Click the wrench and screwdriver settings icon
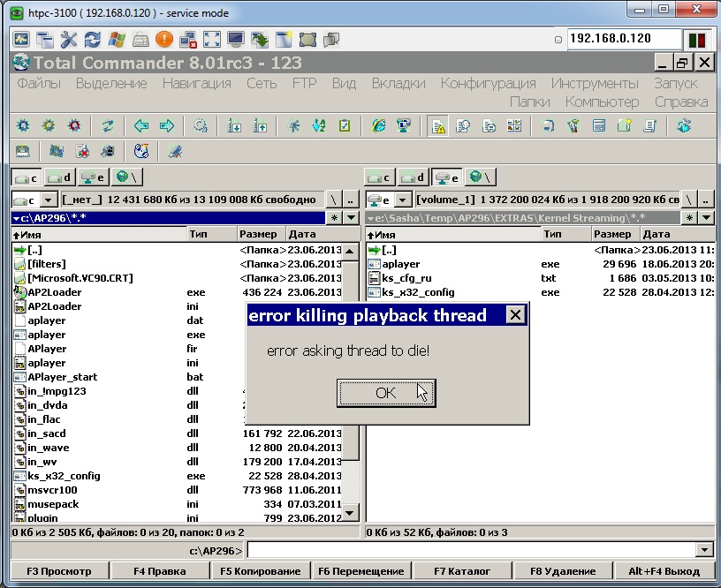The height and width of the screenshot is (588, 721). click(69, 40)
